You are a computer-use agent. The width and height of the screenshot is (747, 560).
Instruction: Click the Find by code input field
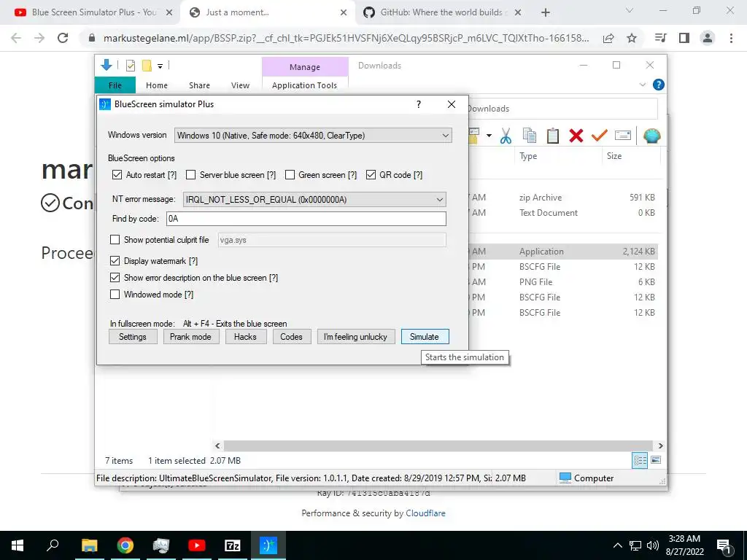pyautogui.click(x=306, y=219)
